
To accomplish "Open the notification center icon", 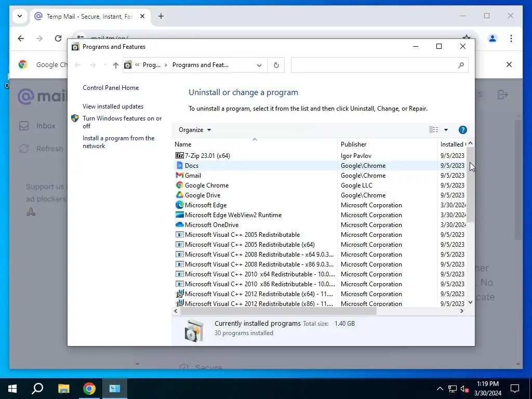I will [515, 389].
